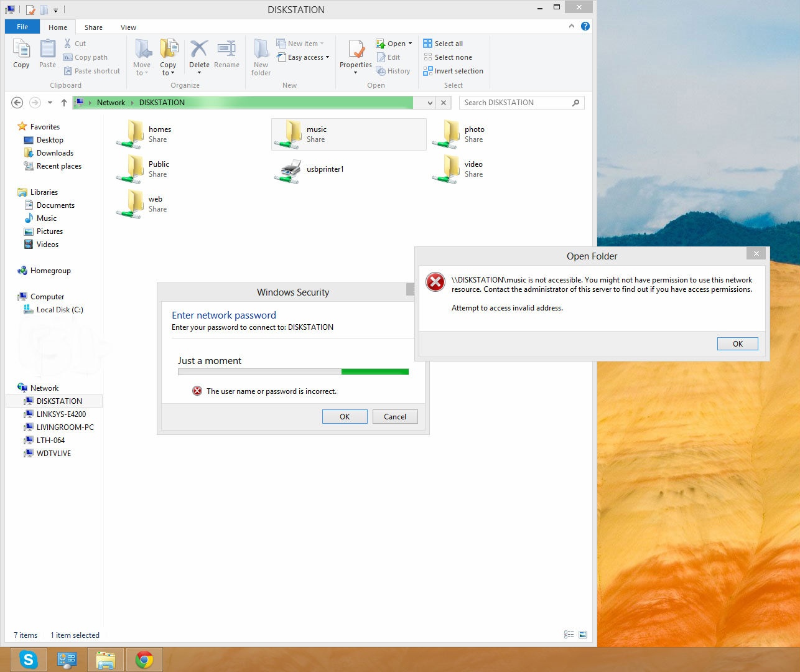Switch to large icons view in status bar

(x=583, y=635)
